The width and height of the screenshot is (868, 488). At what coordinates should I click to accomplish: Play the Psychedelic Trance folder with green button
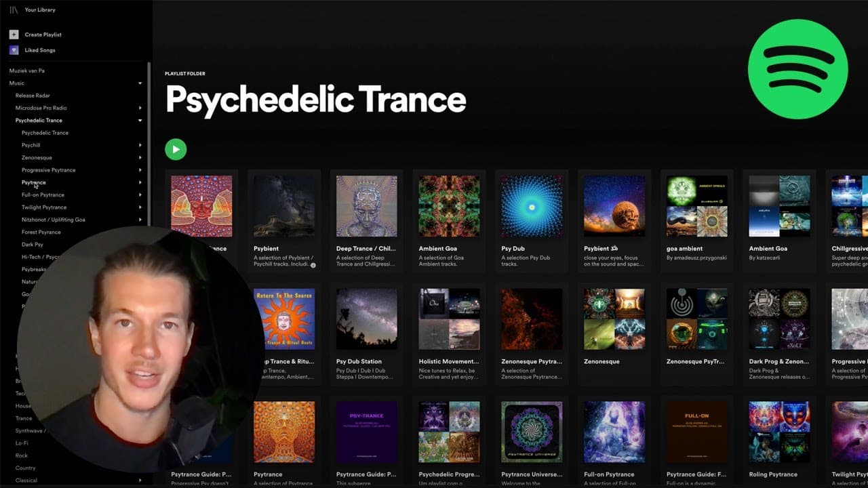coord(176,149)
